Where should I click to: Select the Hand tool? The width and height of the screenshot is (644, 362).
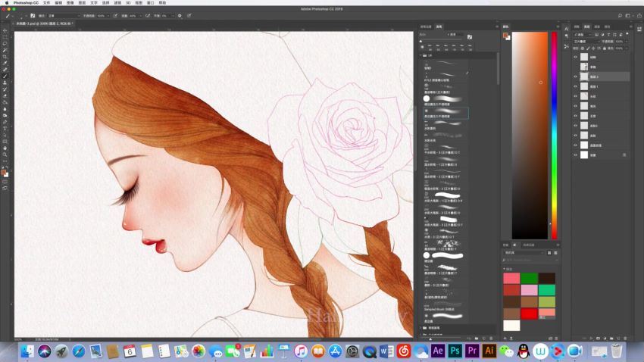pos(5,147)
